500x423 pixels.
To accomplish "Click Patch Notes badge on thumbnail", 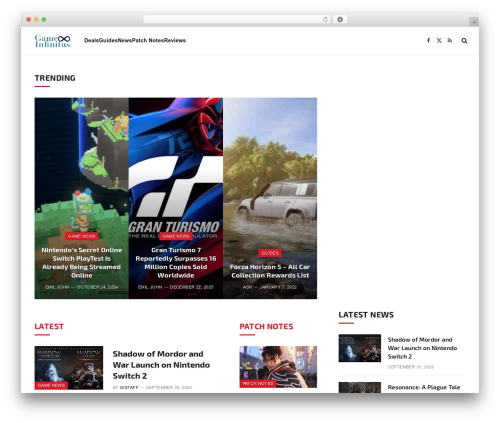I will pyautogui.click(x=258, y=384).
